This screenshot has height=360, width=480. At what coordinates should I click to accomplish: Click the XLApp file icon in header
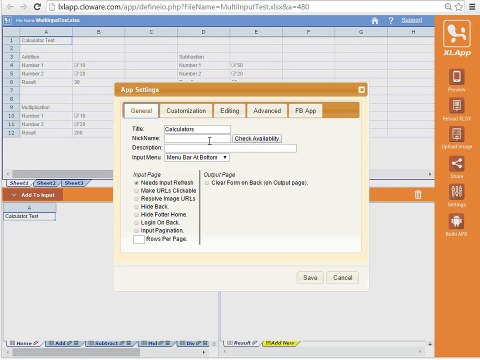(8, 21)
